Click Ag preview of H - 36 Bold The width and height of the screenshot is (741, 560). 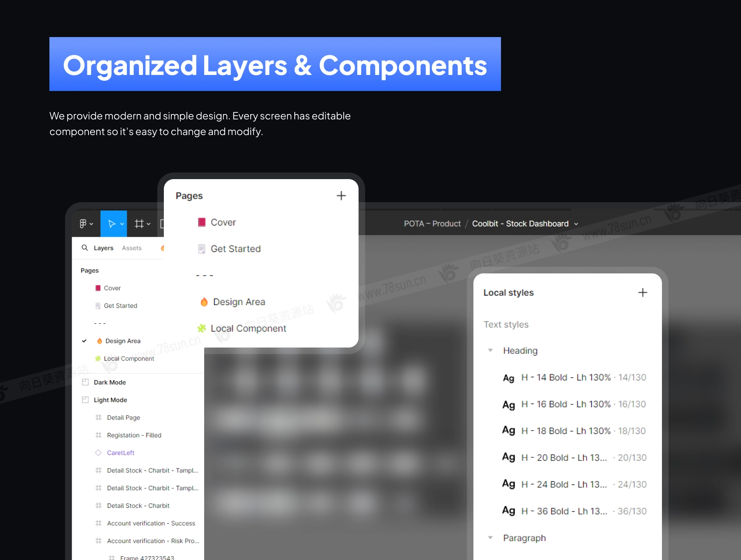pos(509,511)
